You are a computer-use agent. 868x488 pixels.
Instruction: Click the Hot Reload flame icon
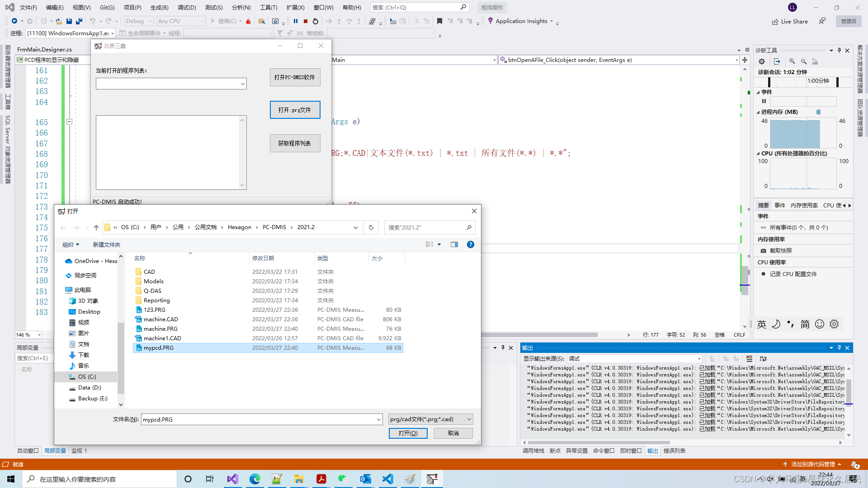[248, 21]
